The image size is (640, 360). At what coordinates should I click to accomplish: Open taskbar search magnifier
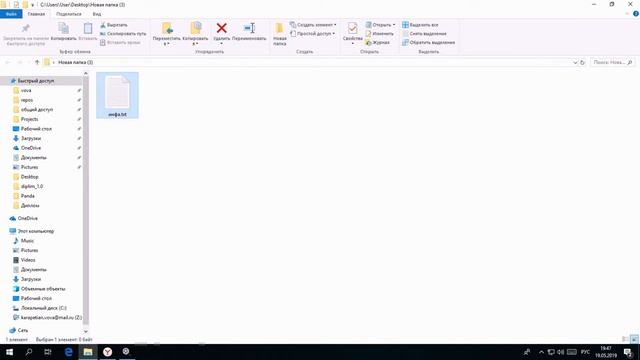coord(29,352)
